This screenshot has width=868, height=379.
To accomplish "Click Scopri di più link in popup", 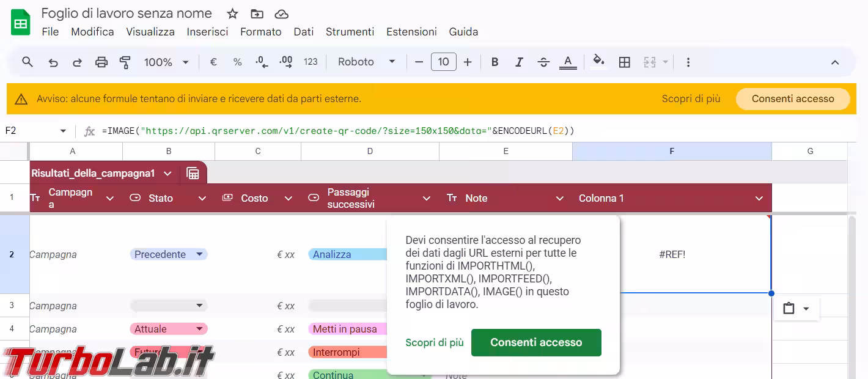I will point(434,342).
